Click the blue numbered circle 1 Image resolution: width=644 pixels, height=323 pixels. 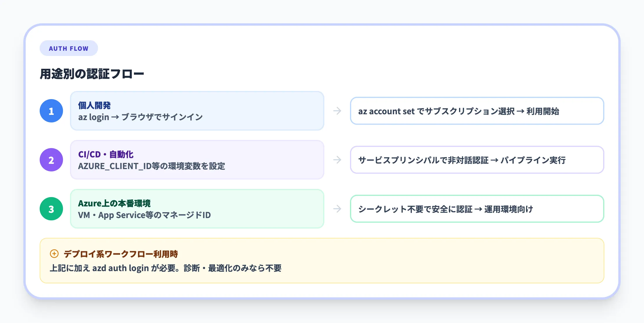pos(51,111)
